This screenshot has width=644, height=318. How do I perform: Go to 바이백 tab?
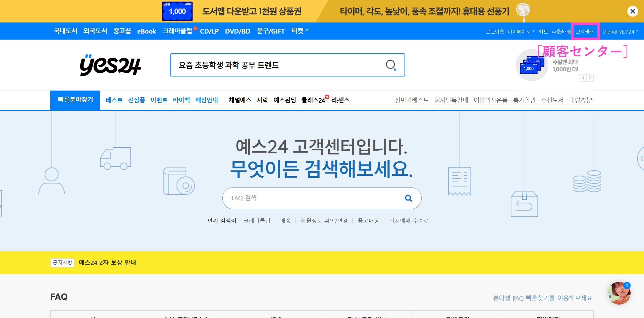(181, 100)
